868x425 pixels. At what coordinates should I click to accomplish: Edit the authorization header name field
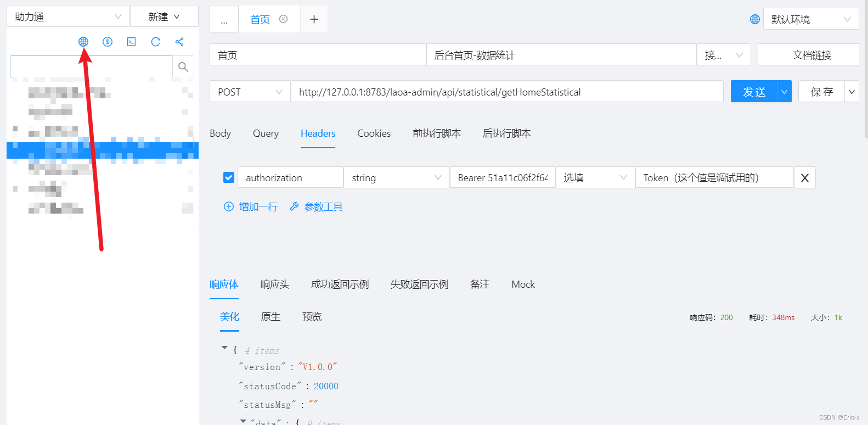point(290,177)
